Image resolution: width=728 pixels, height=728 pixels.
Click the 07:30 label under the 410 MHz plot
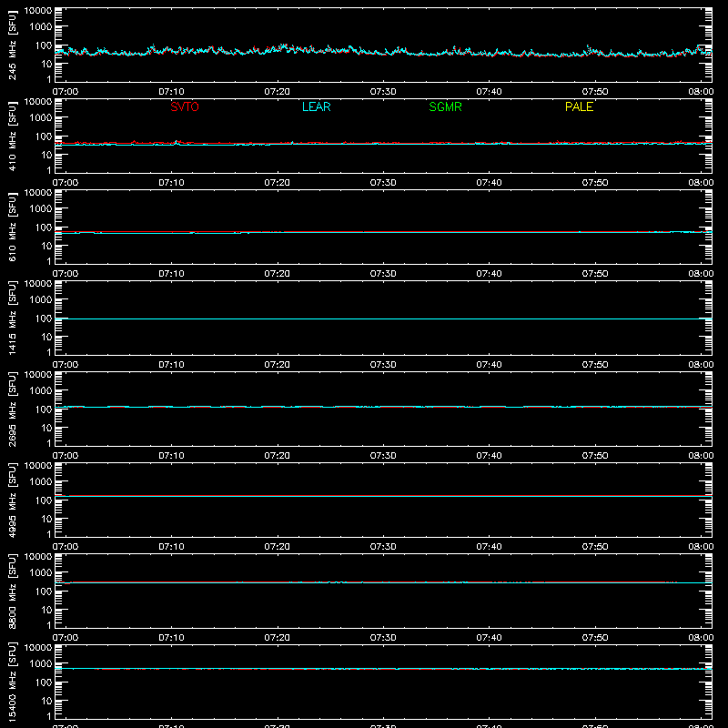(383, 183)
